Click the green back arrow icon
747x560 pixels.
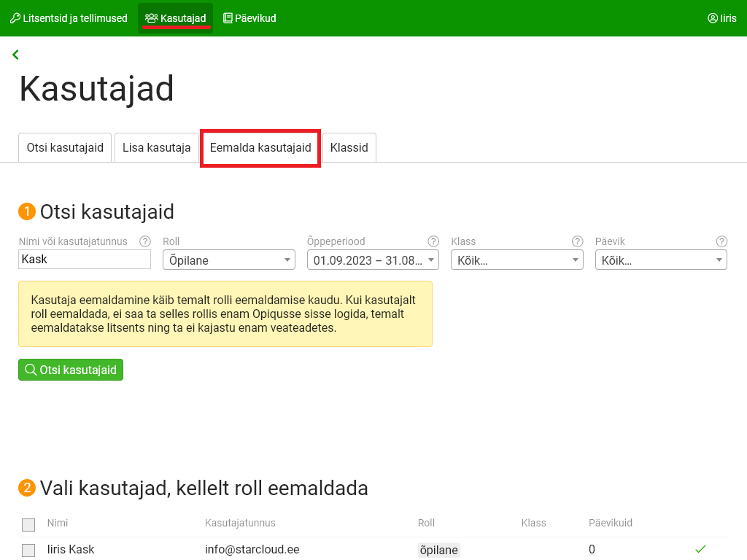pyautogui.click(x=15, y=55)
